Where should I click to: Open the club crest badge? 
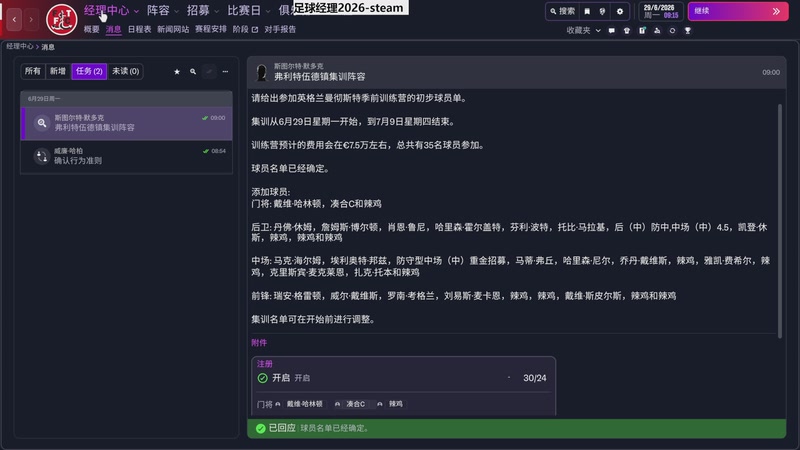pos(62,19)
